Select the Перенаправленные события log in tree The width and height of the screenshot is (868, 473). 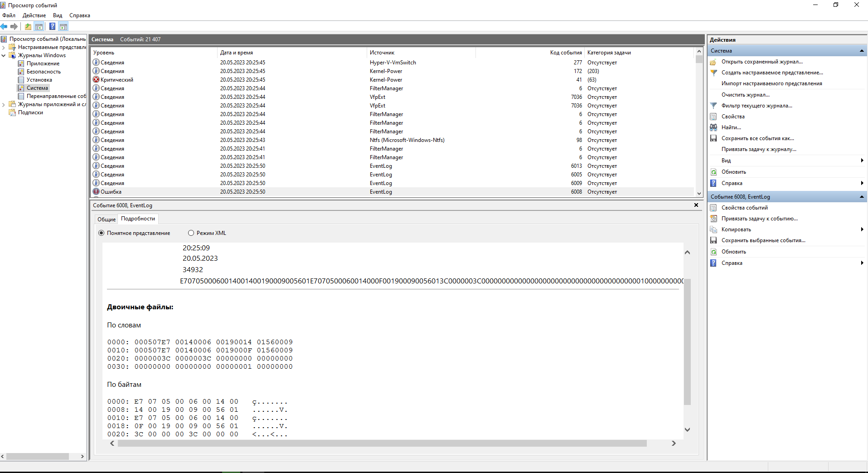pyautogui.click(x=56, y=96)
